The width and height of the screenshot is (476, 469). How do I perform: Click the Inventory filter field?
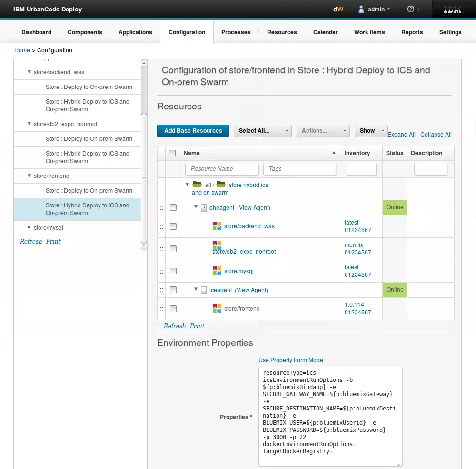coord(362,169)
